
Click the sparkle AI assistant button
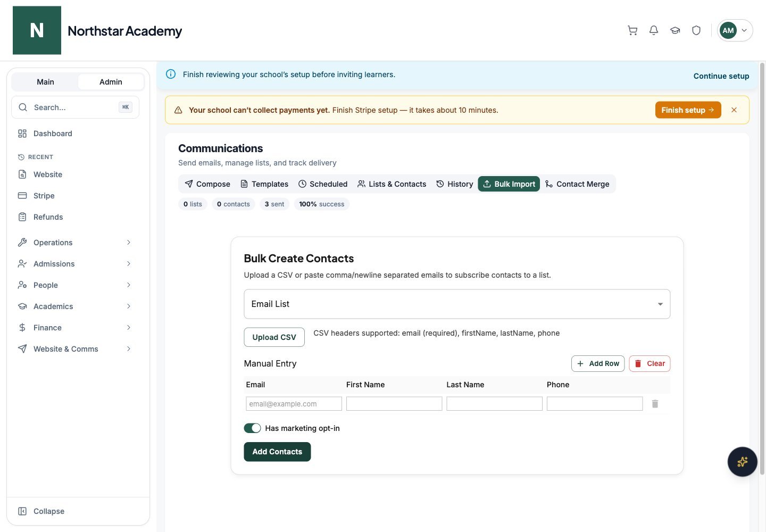point(742,461)
